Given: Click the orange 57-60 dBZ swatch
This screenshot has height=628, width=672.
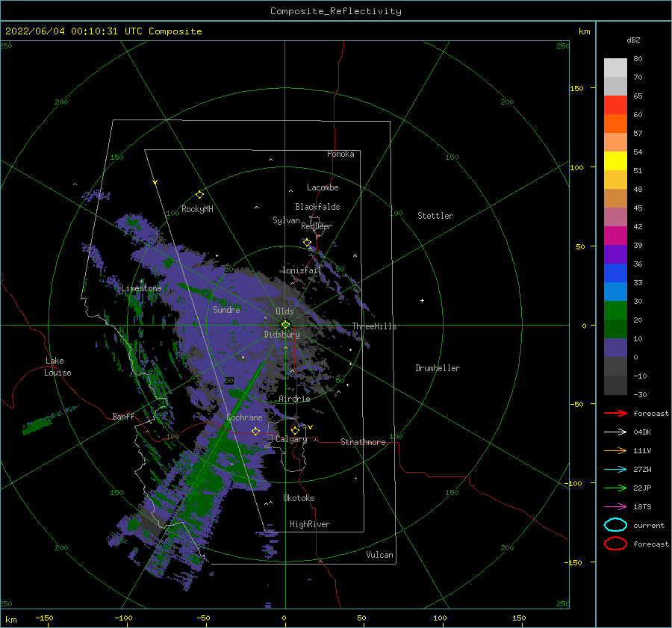Looking at the screenshot, I should [615, 123].
